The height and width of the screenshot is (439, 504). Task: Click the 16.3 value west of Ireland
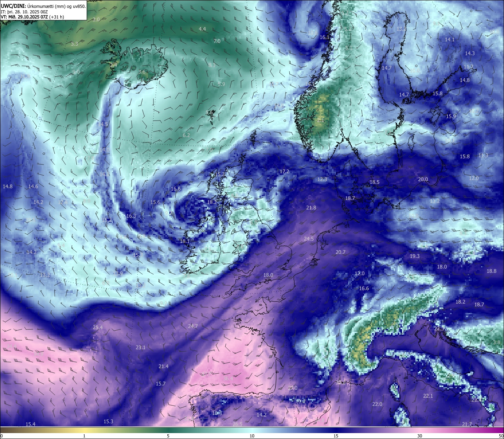pos(131,216)
